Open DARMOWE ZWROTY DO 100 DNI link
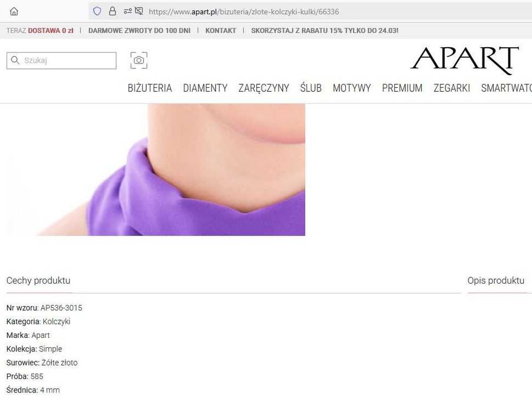Image resolution: width=532 pixels, height=412 pixels. pyautogui.click(x=139, y=31)
